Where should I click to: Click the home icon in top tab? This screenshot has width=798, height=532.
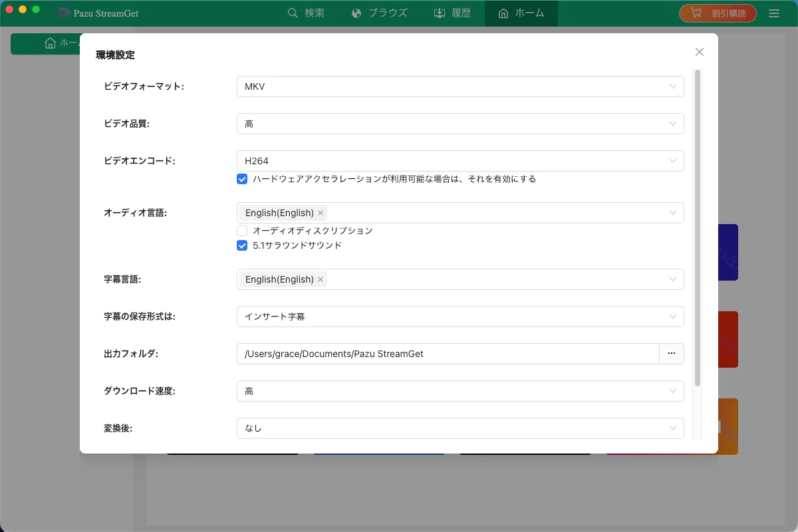point(503,13)
